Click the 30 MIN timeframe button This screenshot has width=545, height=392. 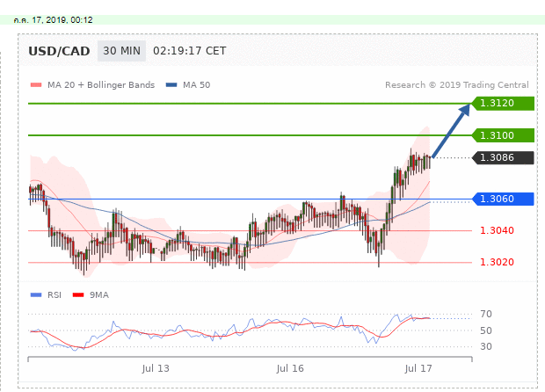click(121, 51)
